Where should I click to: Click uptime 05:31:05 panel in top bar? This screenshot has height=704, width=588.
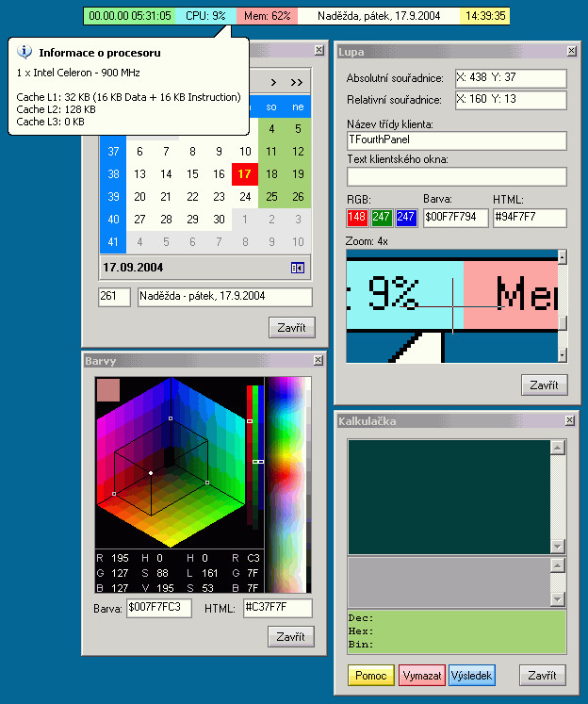pos(130,16)
